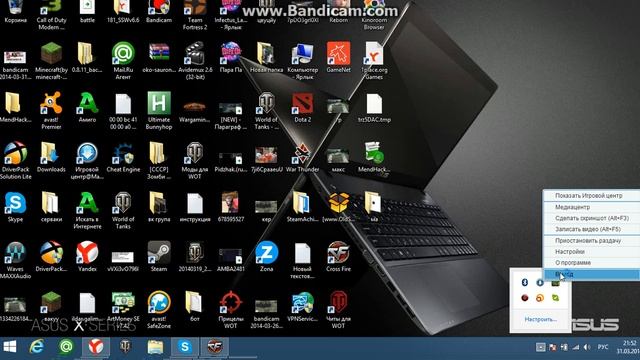Select 'Приостановить раздачу' in context menu
The image size is (640, 360).
point(591,241)
